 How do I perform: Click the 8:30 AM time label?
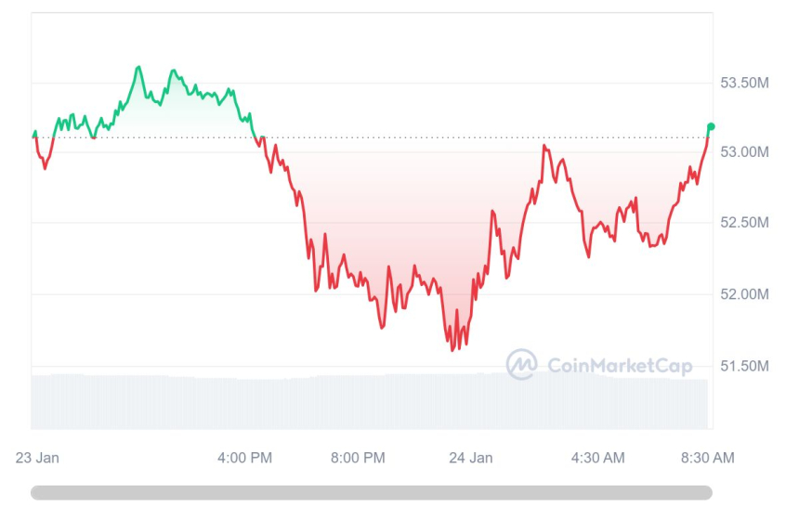point(708,458)
